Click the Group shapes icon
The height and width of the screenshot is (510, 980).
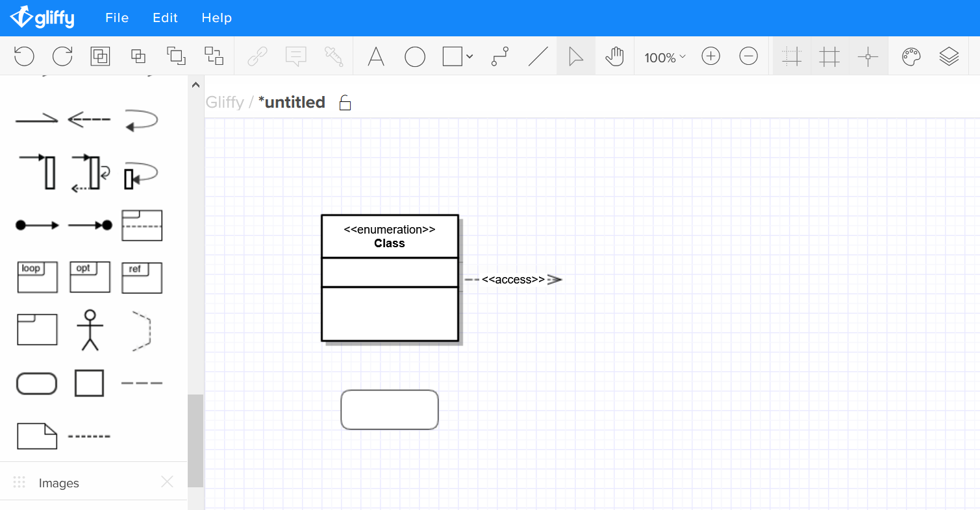[100, 56]
